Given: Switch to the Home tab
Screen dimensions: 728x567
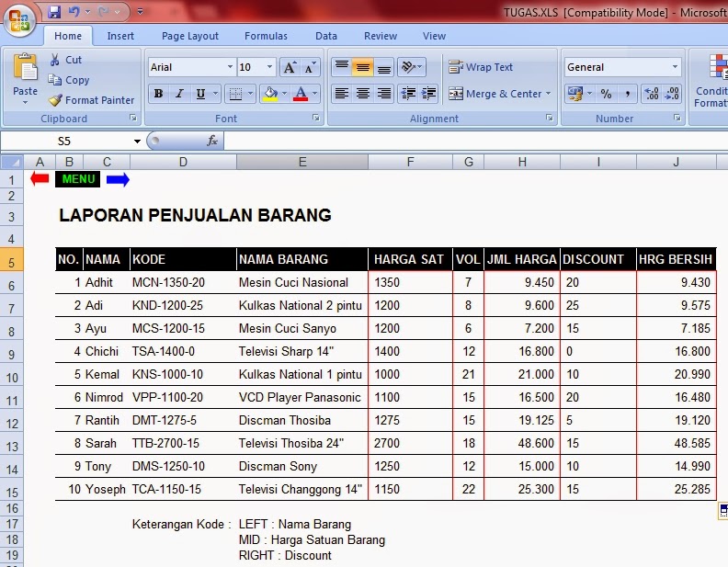Looking at the screenshot, I should (68, 36).
